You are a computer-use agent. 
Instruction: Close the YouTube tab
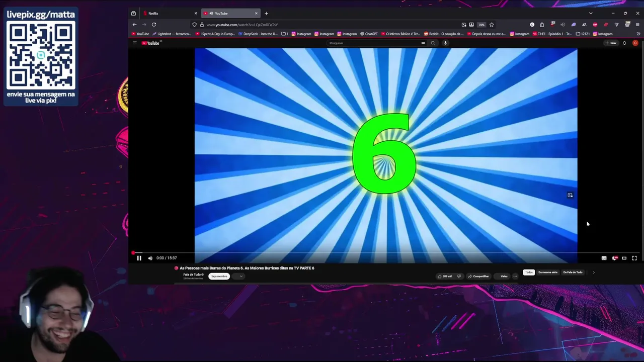pos(256,13)
